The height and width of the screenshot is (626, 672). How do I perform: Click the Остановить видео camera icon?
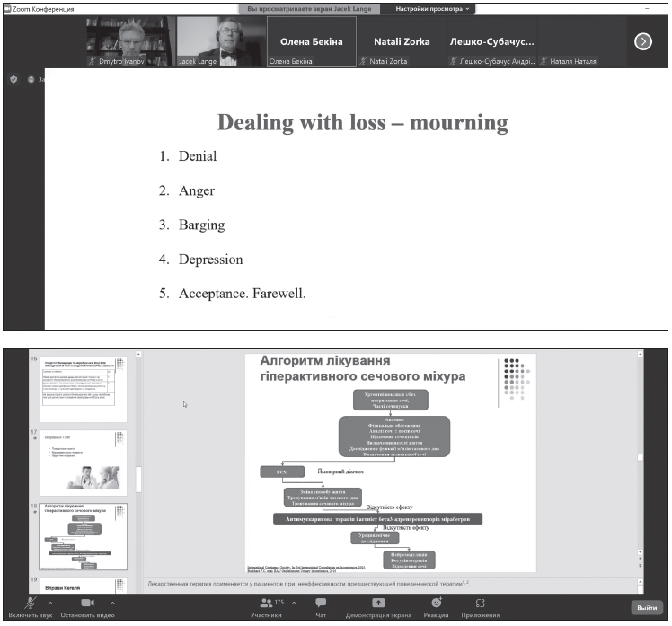click(88, 602)
